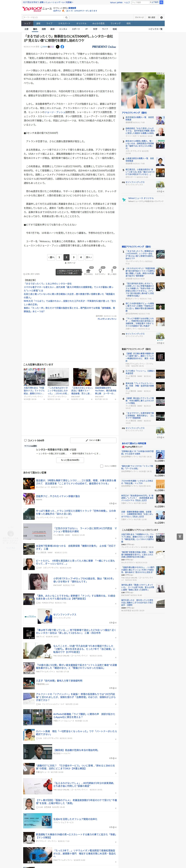Open the ラーメン店に突然141万円罰金 article
This screenshot has height=868, width=186.
tap(85, 530)
